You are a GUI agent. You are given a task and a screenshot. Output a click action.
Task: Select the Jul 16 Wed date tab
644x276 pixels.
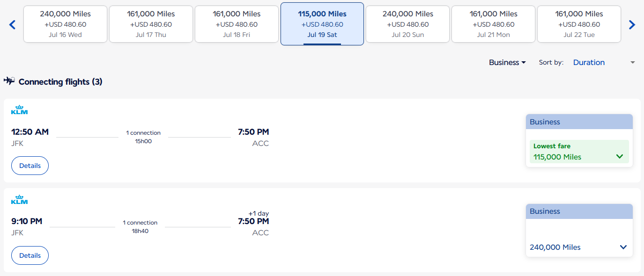[x=66, y=24]
